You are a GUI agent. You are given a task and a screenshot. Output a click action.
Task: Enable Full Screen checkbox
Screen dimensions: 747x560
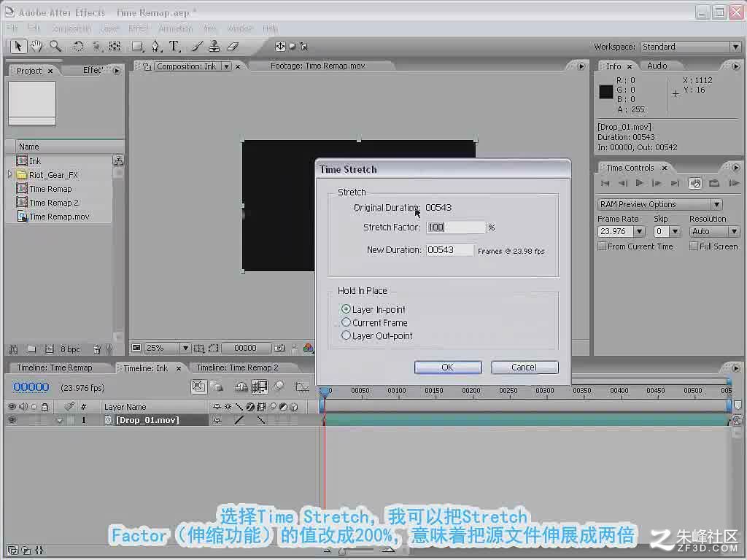tap(694, 246)
